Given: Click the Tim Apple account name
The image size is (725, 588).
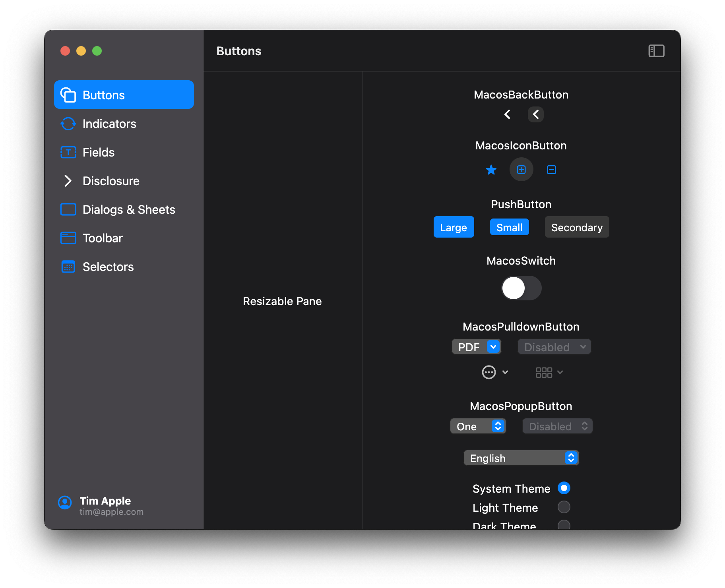Looking at the screenshot, I should [105, 501].
